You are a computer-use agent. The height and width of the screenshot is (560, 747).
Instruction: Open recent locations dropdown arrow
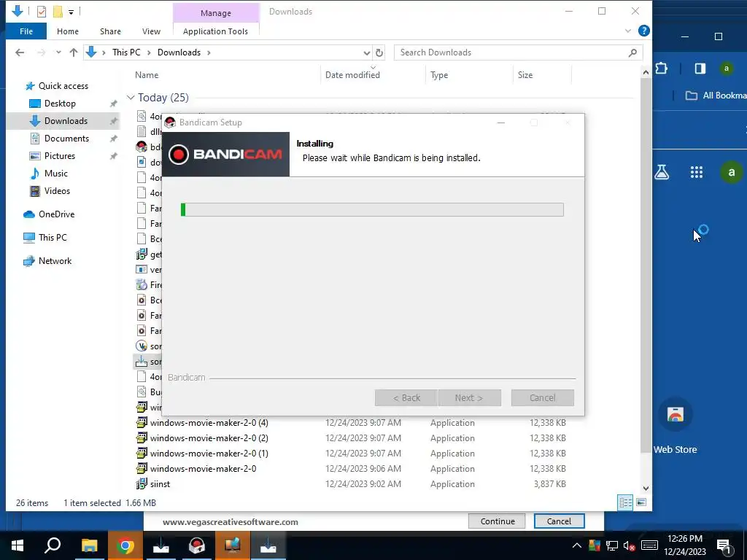(x=58, y=52)
